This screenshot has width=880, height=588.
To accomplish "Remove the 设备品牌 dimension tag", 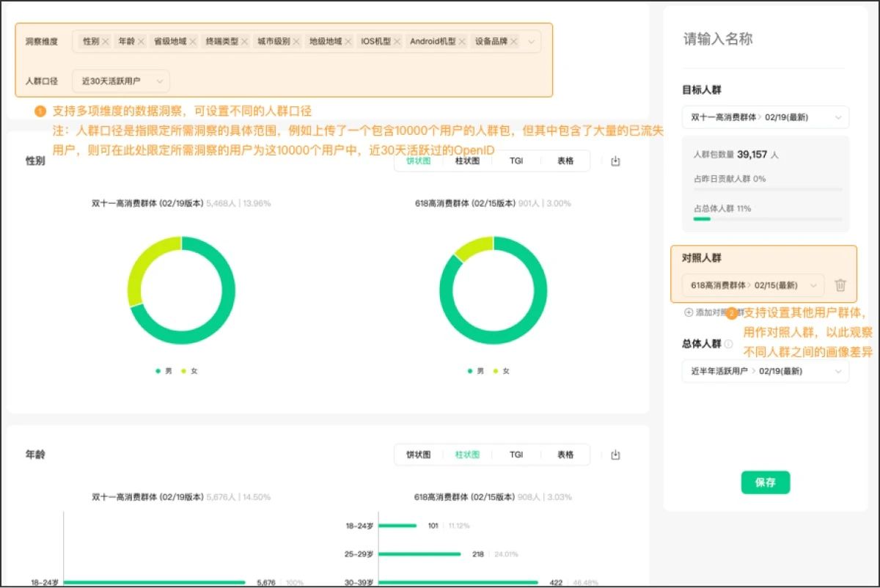I will pyautogui.click(x=513, y=42).
